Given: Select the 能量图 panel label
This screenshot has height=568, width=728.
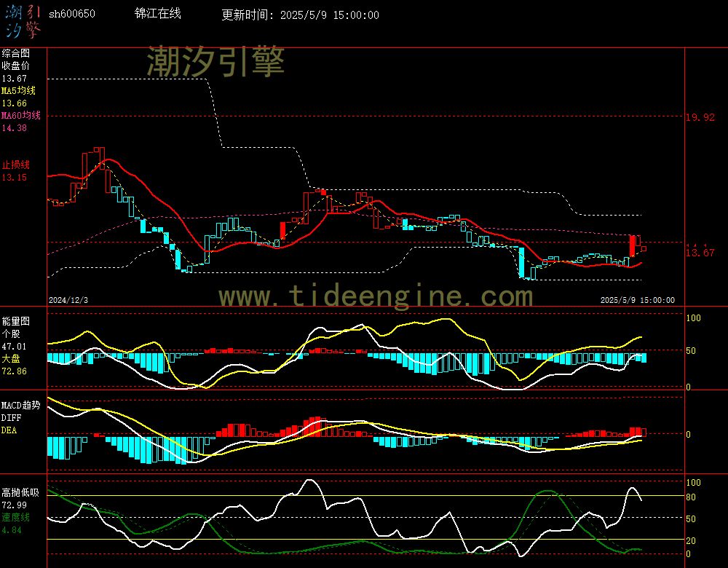Looking at the screenshot, I should coord(16,321).
